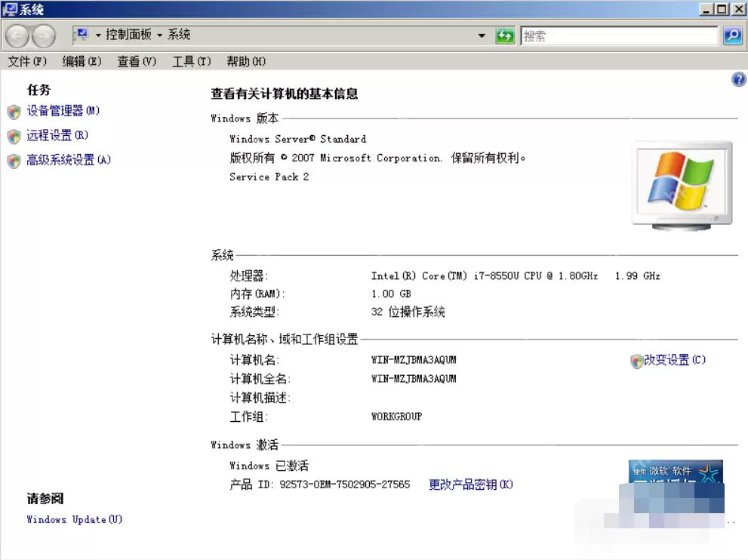The image size is (748, 560).
Task: Open the address bar history dropdown arrow
Action: (482, 35)
